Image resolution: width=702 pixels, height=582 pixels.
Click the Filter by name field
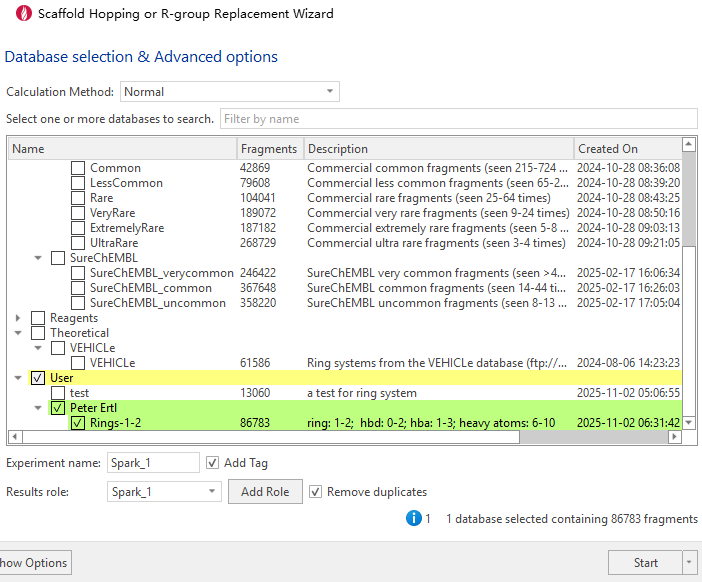[458, 119]
